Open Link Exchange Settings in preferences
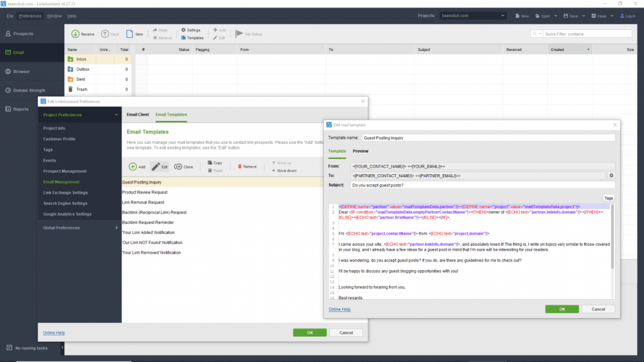Image resolution: width=644 pixels, height=362 pixels. coord(65,192)
